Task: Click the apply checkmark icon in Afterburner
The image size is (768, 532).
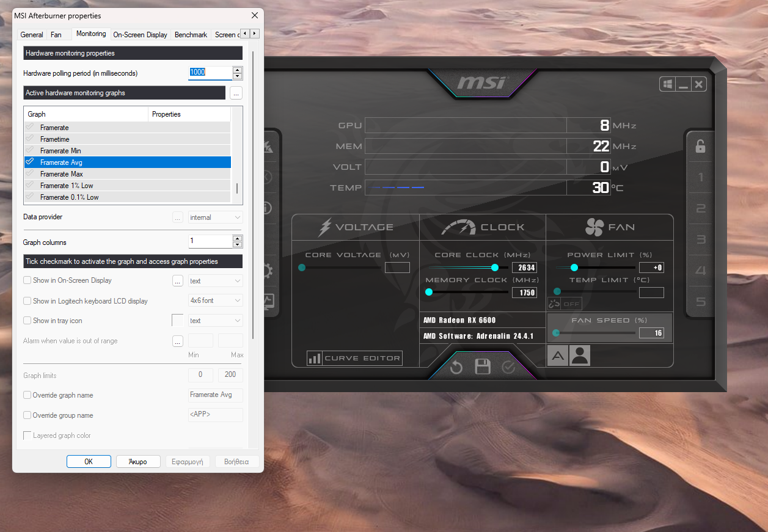Action: coord(508,367)
